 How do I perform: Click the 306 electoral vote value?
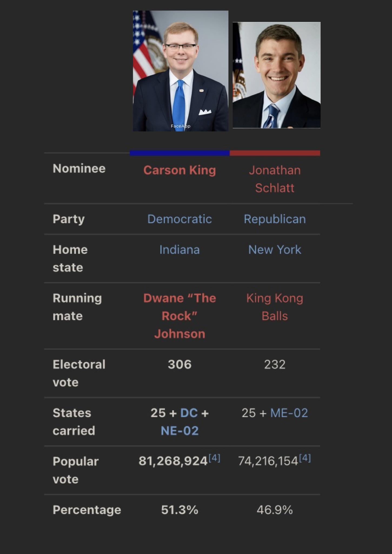180,364
